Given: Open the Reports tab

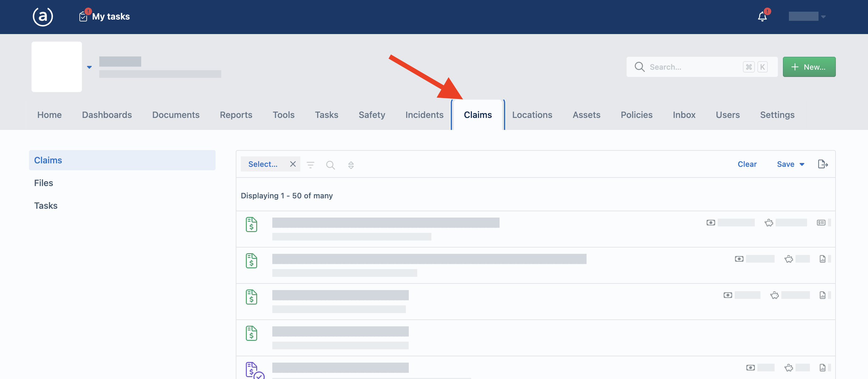Looking at the screenshot, I should [236, 115].
